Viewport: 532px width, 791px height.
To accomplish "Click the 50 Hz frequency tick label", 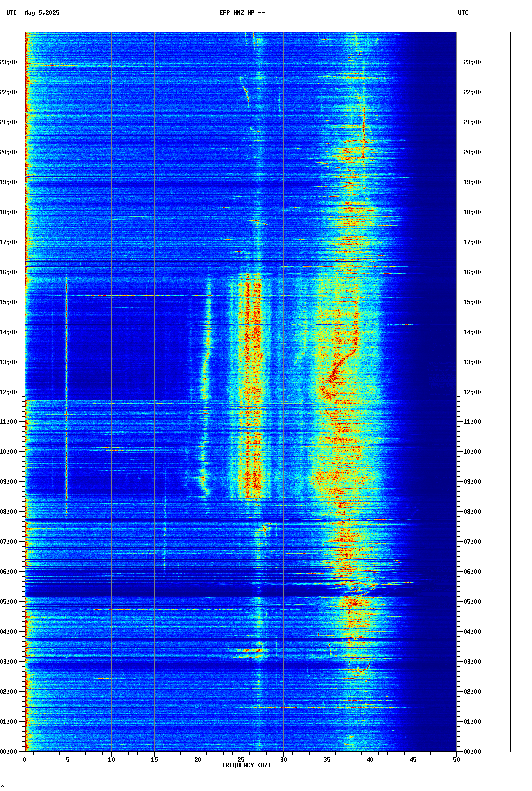I will click(x=456, y=760).
